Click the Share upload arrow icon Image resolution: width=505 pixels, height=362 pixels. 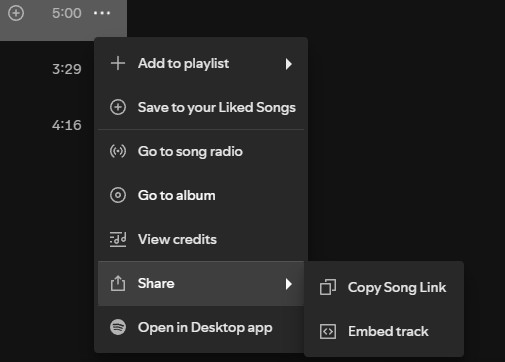coord(118,283)
